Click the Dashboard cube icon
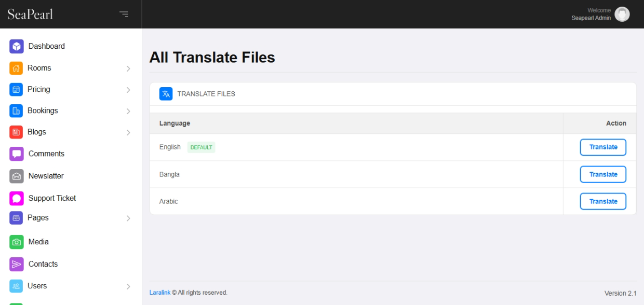Image resolution: width=644 pixels, height=305 pixels. pos(17,47)
